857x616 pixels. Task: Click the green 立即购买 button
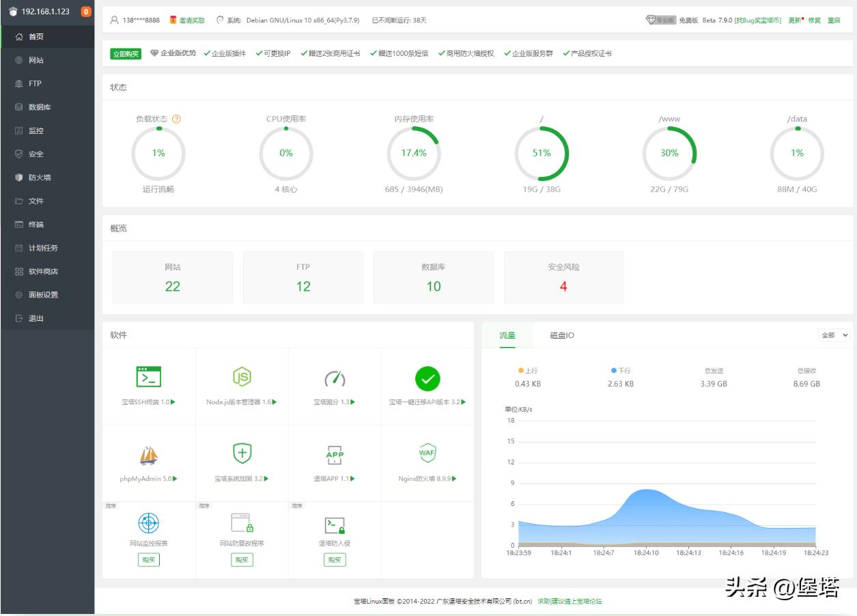[126, 54]
